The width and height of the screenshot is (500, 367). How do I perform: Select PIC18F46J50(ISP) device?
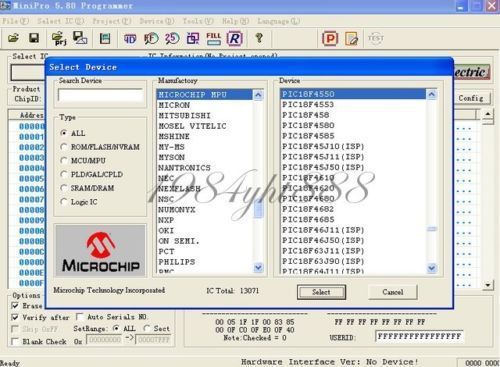(x=353, y=240)
